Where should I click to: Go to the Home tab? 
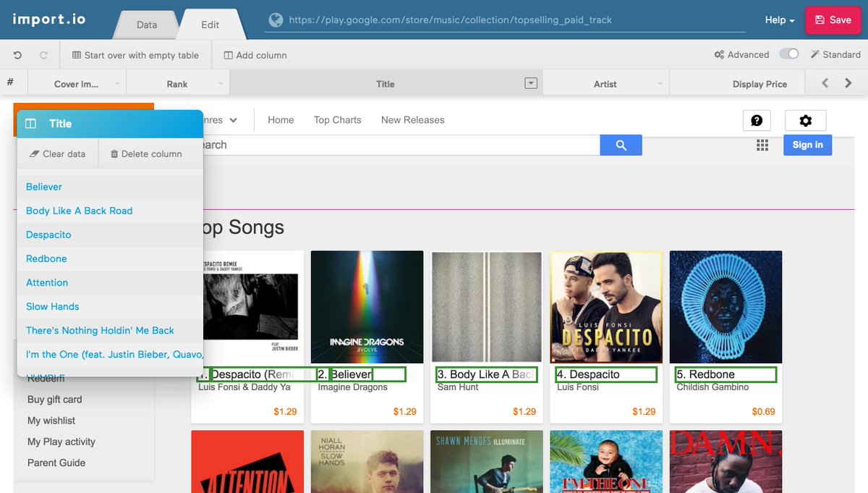(x=281, y=120)
